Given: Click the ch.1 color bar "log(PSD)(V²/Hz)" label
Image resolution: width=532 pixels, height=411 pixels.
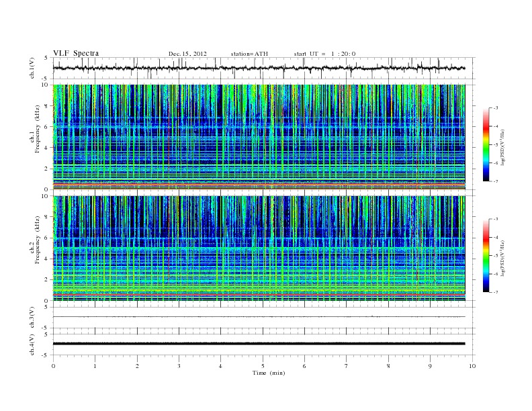Looking at the screenshot, I should 503,147.
